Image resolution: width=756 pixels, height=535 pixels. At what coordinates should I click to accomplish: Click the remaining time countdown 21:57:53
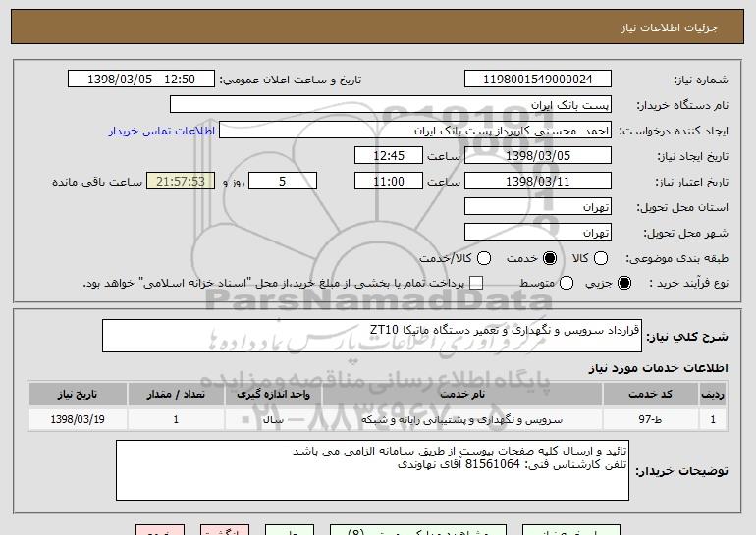(181, 182)
